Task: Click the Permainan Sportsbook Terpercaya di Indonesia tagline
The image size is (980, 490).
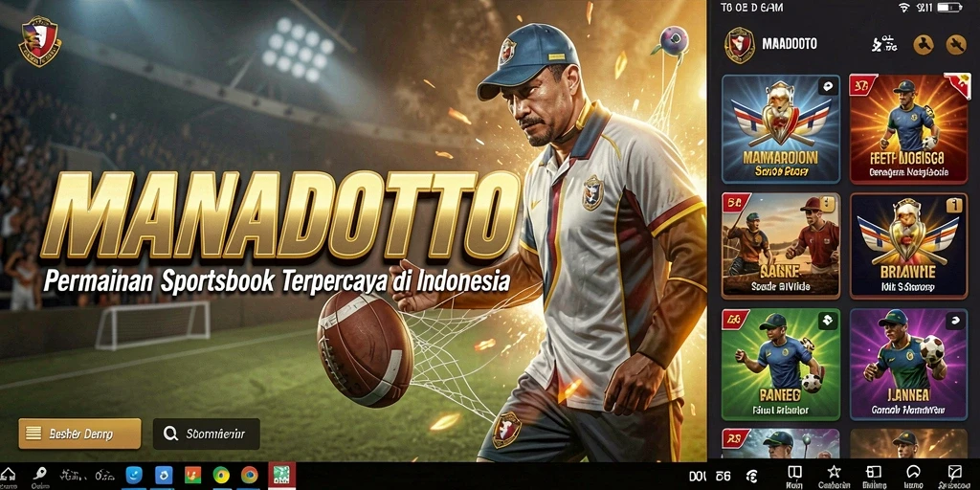Action: coord(277,281)
